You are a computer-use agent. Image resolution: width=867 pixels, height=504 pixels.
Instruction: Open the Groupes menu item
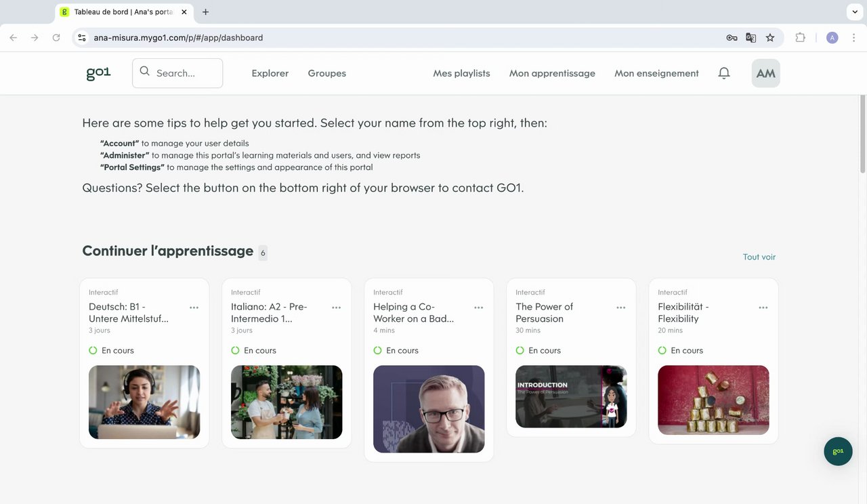327,73
